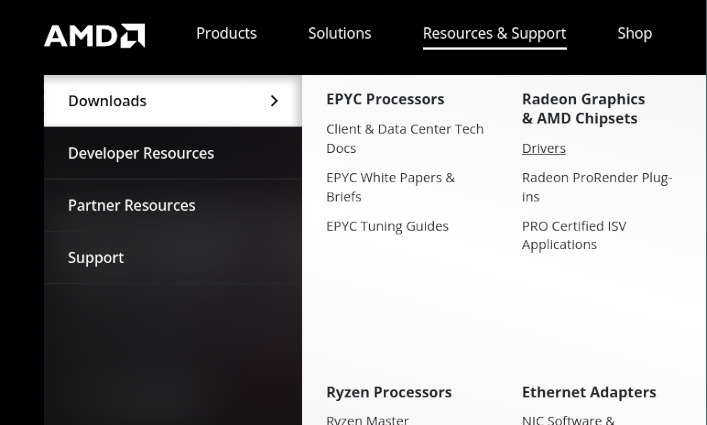Open Partner Resources section
707x425 pixels.
coord(173,206)
